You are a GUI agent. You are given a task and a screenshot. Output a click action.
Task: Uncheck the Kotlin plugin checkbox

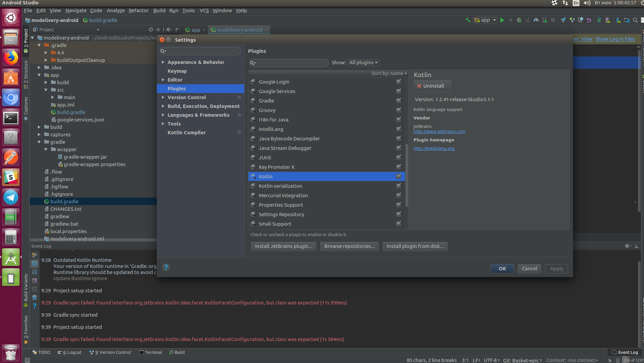click(399, 176)
